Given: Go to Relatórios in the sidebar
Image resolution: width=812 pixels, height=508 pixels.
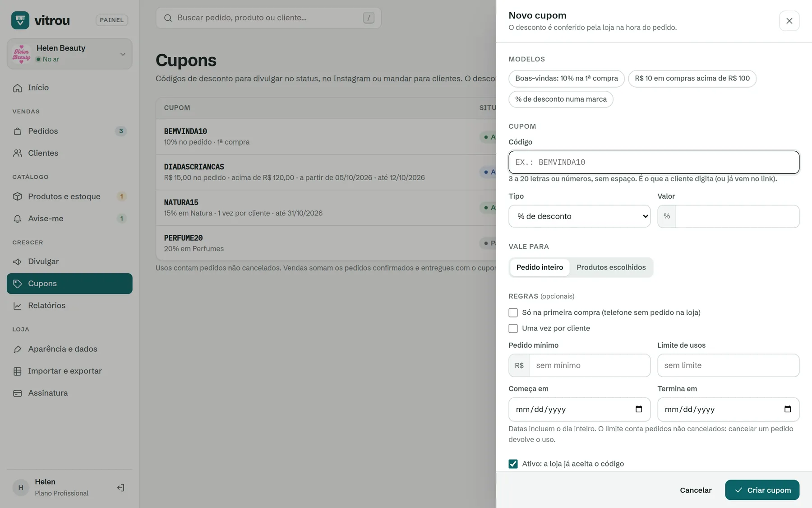Looking at the screenshot, I should point(69,306).
